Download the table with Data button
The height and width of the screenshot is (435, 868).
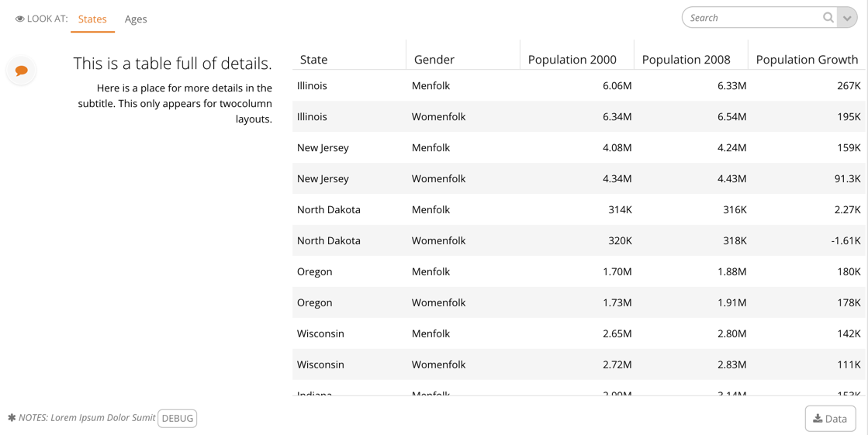point(830,419)
